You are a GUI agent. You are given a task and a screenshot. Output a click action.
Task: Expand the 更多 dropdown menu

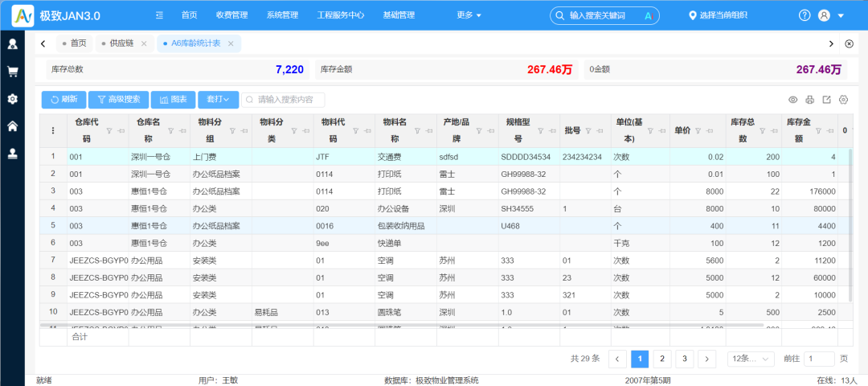pos(469,15)
